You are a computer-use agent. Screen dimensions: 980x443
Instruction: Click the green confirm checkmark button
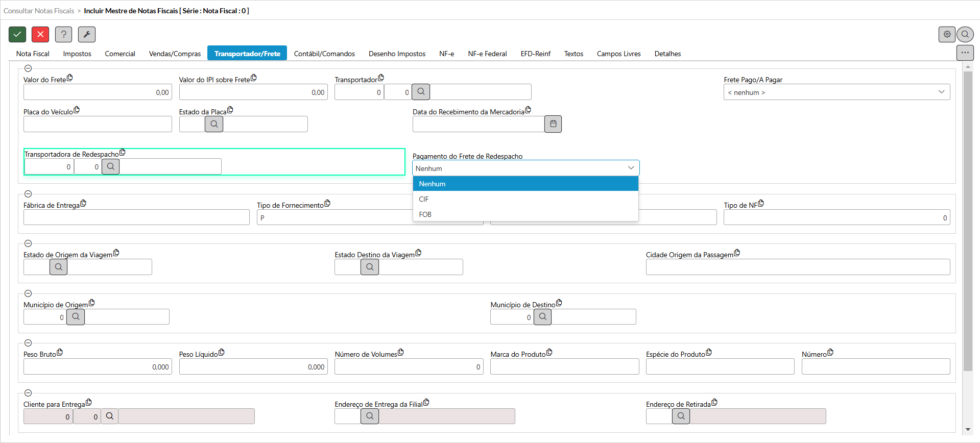point(17,34)
